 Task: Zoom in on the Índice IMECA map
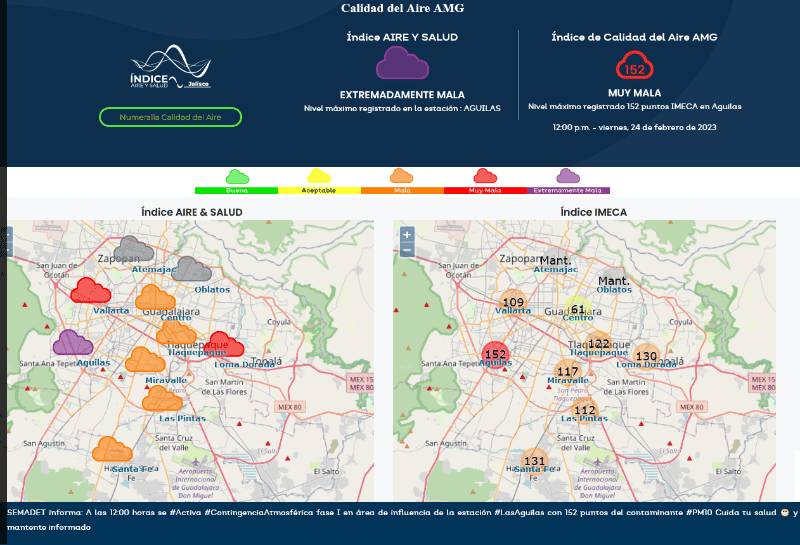point(406,234)
